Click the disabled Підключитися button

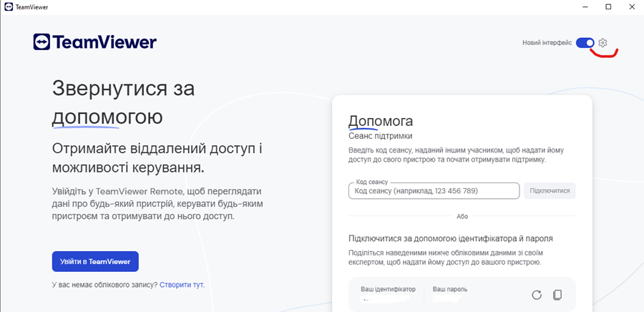pyautogui.click(x=550, y=191)
